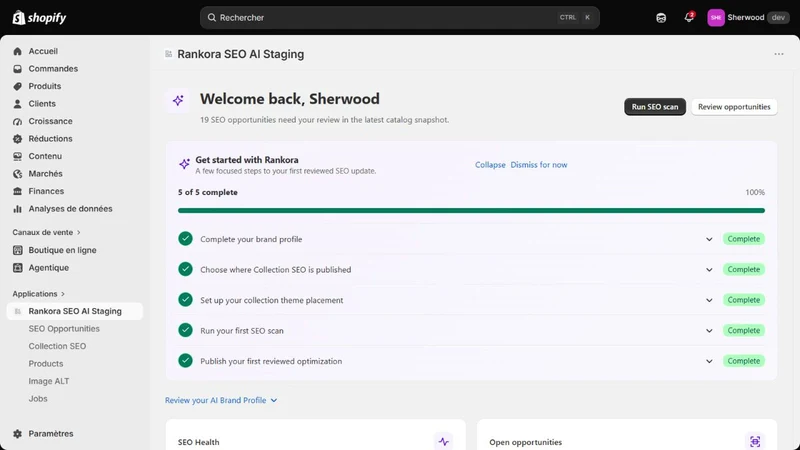Click Complete badge for first SEO scan step
This screenshot has height=450, width=800.
click(743, 331)
